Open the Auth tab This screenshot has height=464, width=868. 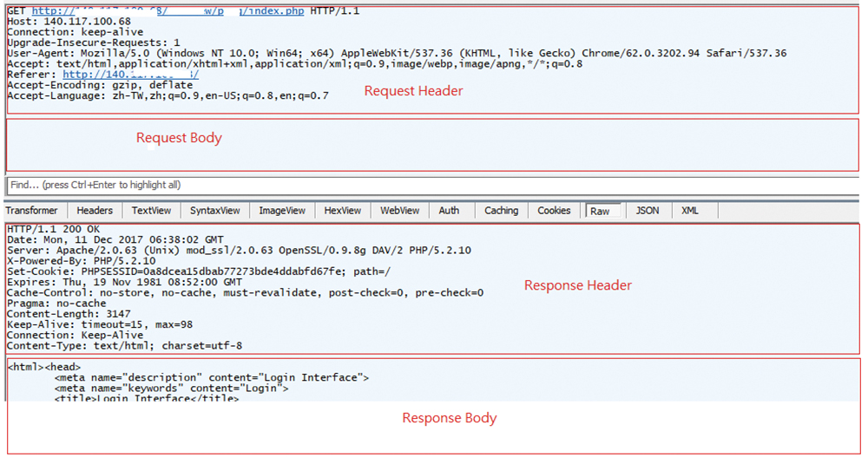point(449,211)
